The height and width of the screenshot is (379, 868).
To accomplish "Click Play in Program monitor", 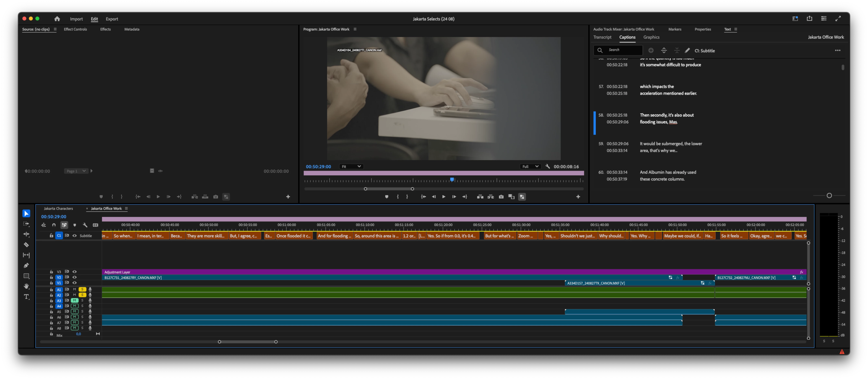I will (444, 197).
